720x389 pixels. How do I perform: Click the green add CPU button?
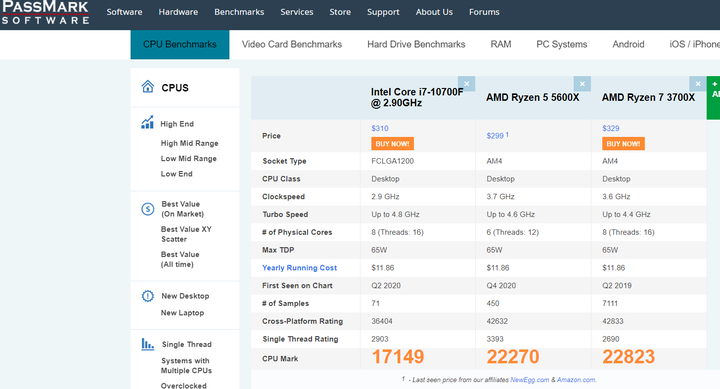[714, 98]
